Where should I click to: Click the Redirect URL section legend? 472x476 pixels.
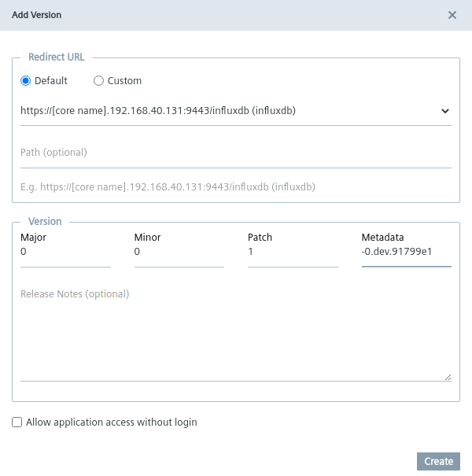(x=57, y=57)
